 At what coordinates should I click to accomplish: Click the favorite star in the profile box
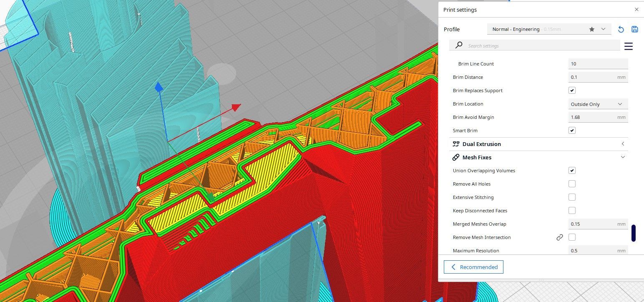591,29
